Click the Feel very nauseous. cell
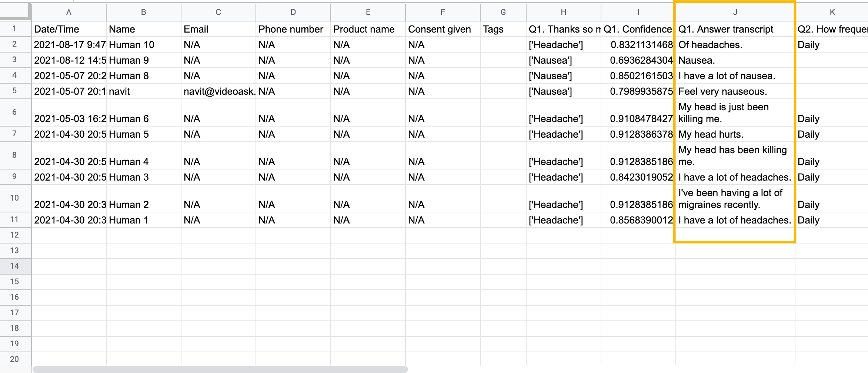The width and height of the screenshot is (868, 373). click(735, 91)
